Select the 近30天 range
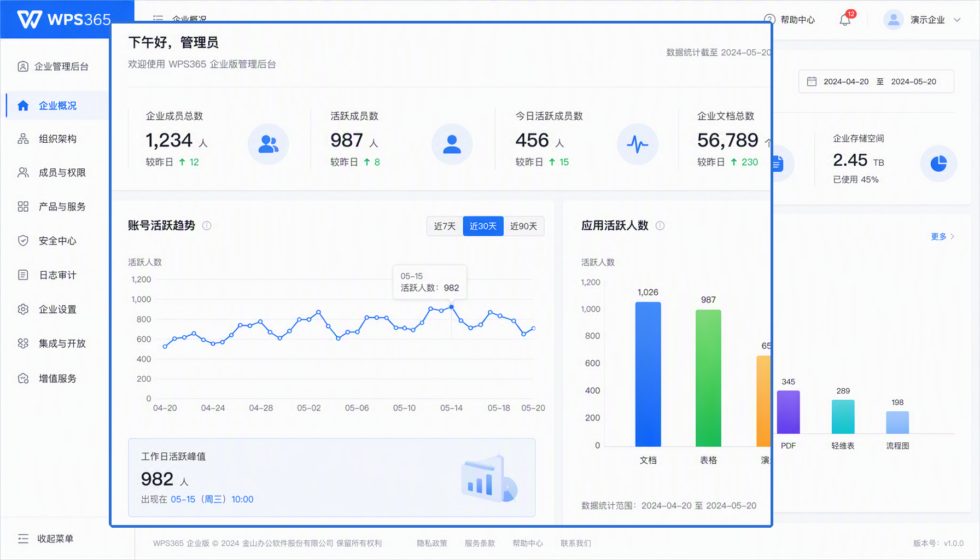980x560 pixels. 483,226
